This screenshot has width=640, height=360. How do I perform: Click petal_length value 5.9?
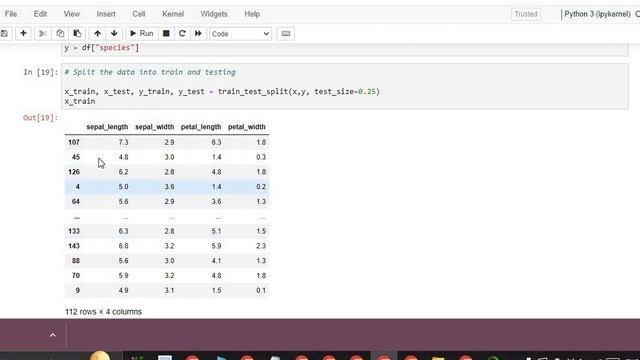216,246
